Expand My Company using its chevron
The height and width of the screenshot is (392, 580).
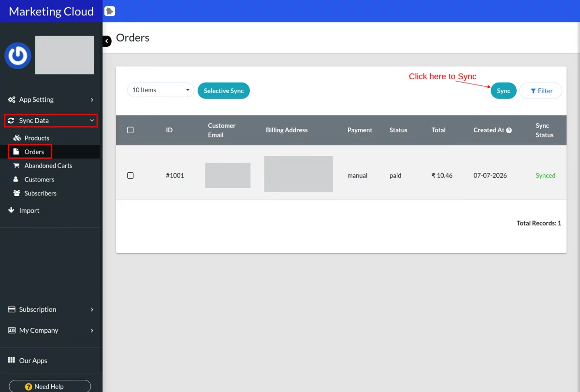tap(92, 331)
